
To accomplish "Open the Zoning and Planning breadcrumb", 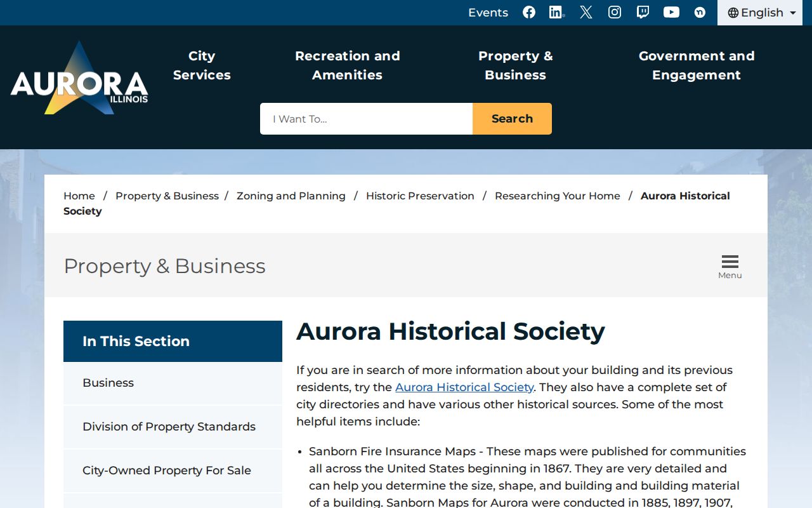I will tap(291, 196).
